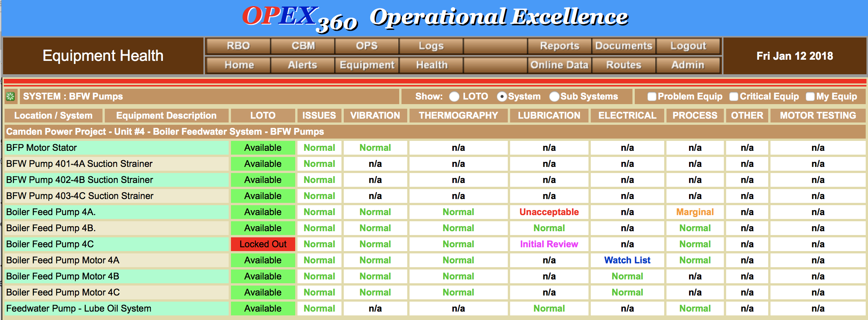Select the Sub Systems radio button
The image size is (868, 320).
click(x=554, y=96)
